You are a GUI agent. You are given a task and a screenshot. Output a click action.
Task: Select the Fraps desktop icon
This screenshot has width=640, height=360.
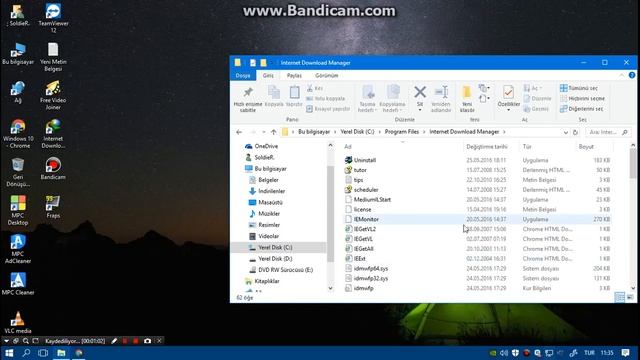[x=53, y=207]
